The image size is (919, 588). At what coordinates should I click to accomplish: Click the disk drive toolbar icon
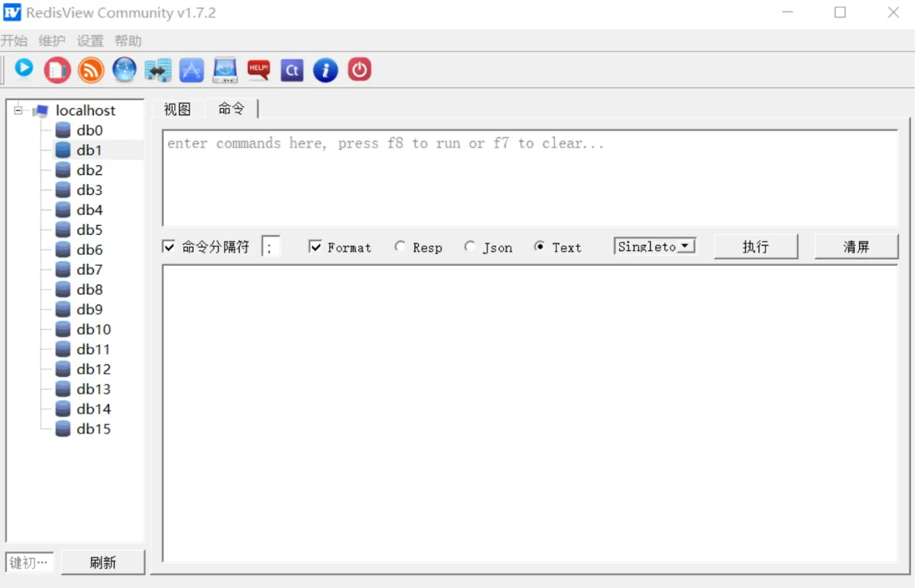225,70
